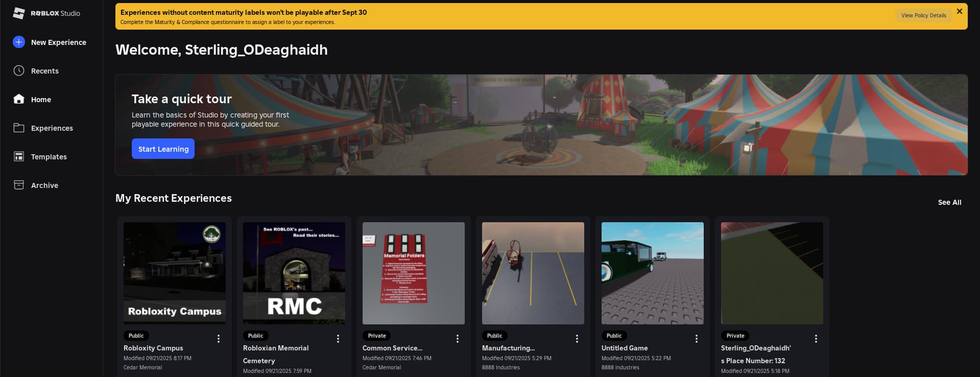Click the Private badge on Common Service
This screenshot has height=377, width=980.
377,336
